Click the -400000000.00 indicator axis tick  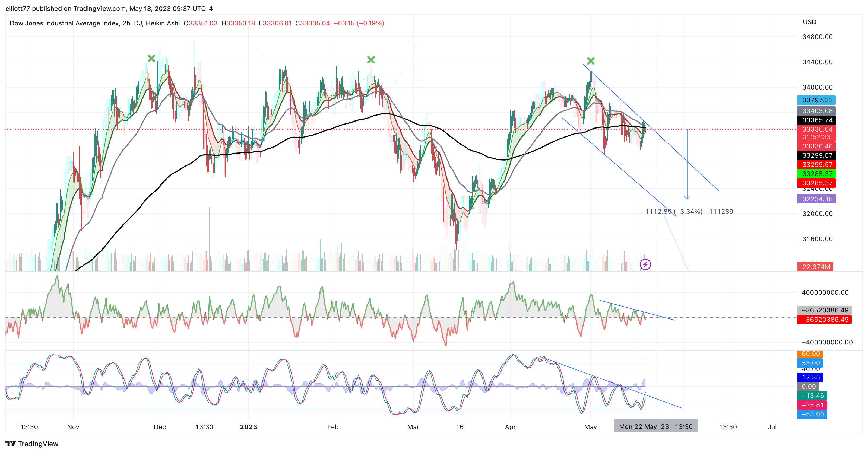(x=827, y=342)
